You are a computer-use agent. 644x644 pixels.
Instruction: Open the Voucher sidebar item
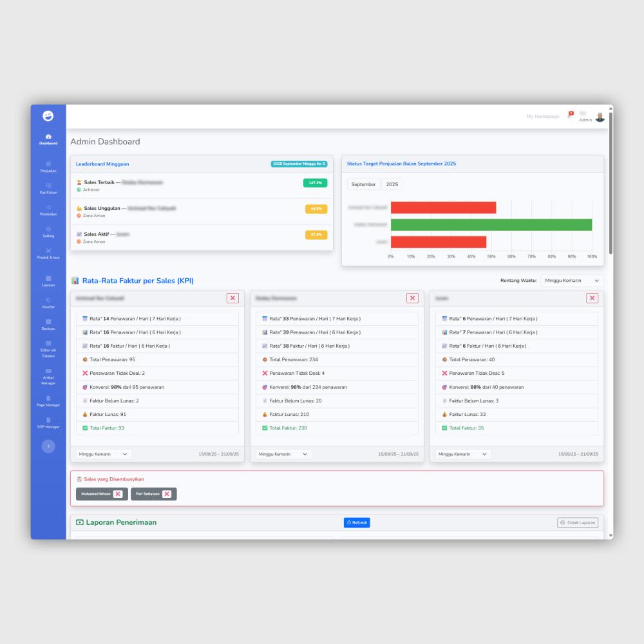(x=48, y=303)
